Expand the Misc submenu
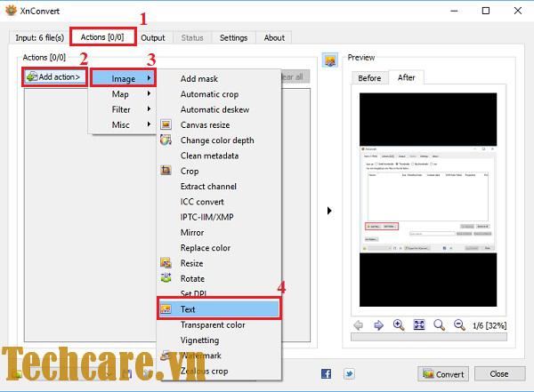This screenshot has width=534, height=392. [123, 124]
